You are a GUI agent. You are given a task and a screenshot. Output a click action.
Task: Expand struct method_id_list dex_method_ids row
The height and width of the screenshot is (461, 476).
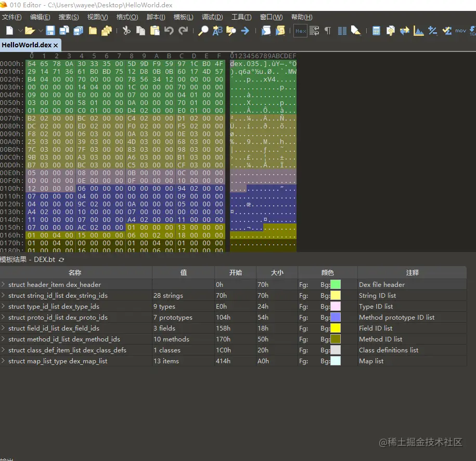click(3, 339)
